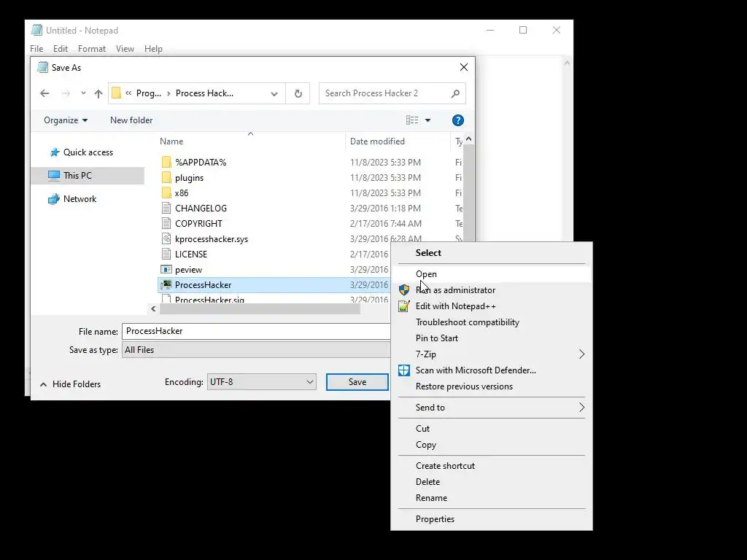Image resolution: width=747 pixels, height=560 pixels.
Task: Click horizontal scrollbar left arrow
Action: (153, 309)
